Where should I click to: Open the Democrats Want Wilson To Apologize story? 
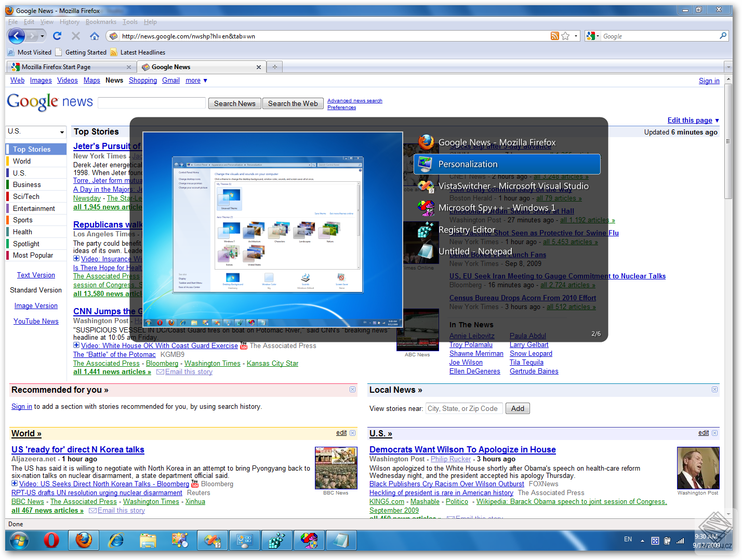point(462,449)
